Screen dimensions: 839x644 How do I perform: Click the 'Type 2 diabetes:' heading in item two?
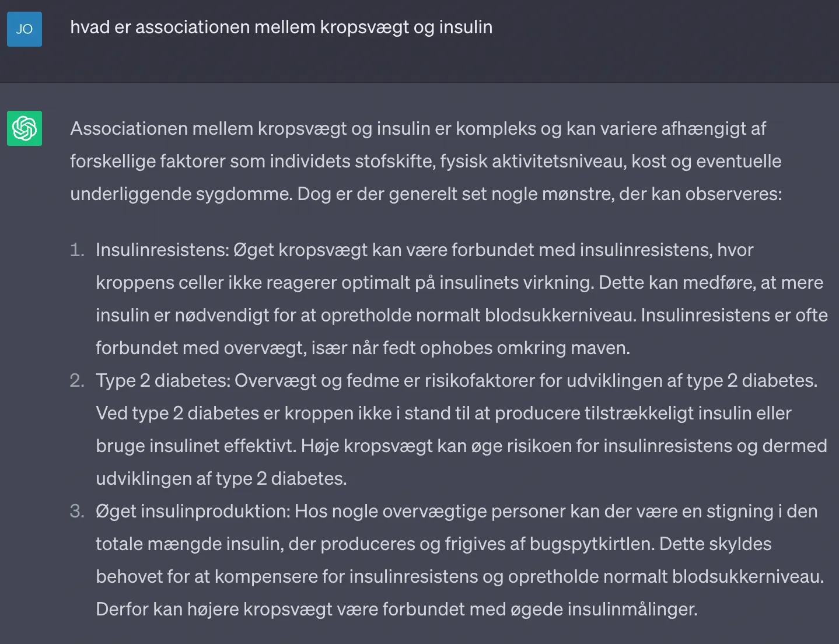tap(163, 380)
